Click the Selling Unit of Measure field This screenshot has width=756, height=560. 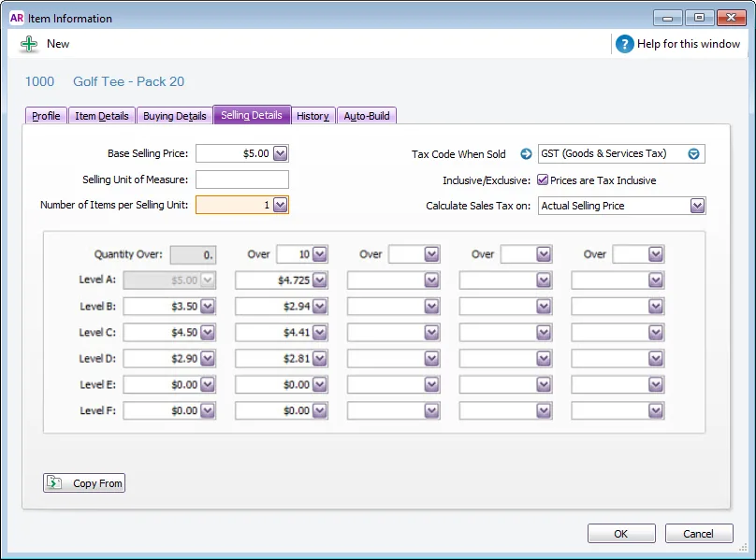point(242,179)
